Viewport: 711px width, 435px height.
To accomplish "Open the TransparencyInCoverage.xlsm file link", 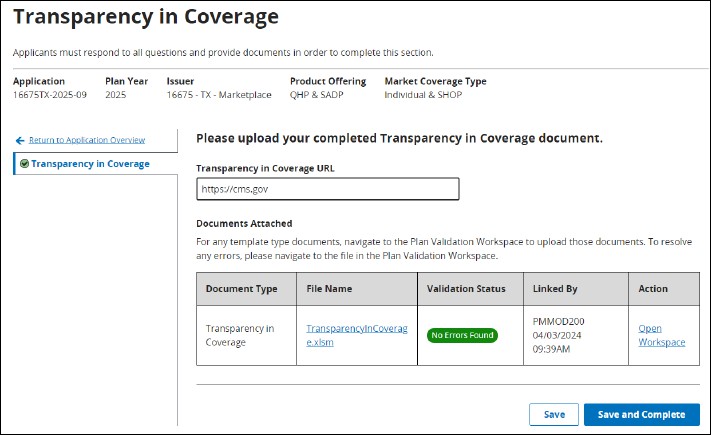I will click(x=357, y=335).
